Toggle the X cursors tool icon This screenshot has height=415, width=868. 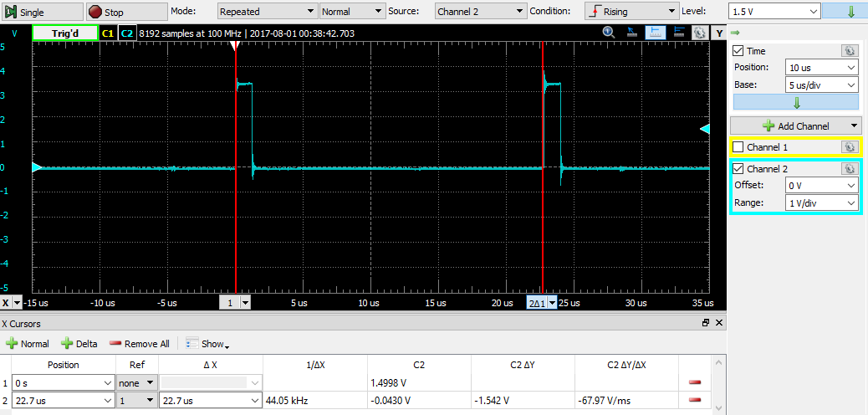pos(655,33)
